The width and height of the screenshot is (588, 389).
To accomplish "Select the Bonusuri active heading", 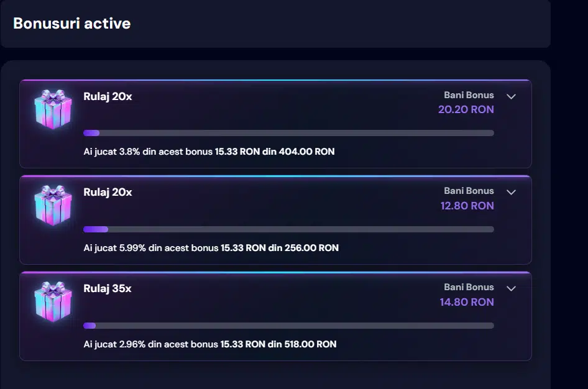I will pyautogui.click(x=72, y=23).
